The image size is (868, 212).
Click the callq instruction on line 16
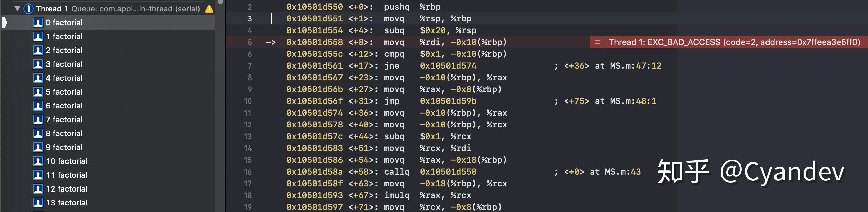pos(397,172)
